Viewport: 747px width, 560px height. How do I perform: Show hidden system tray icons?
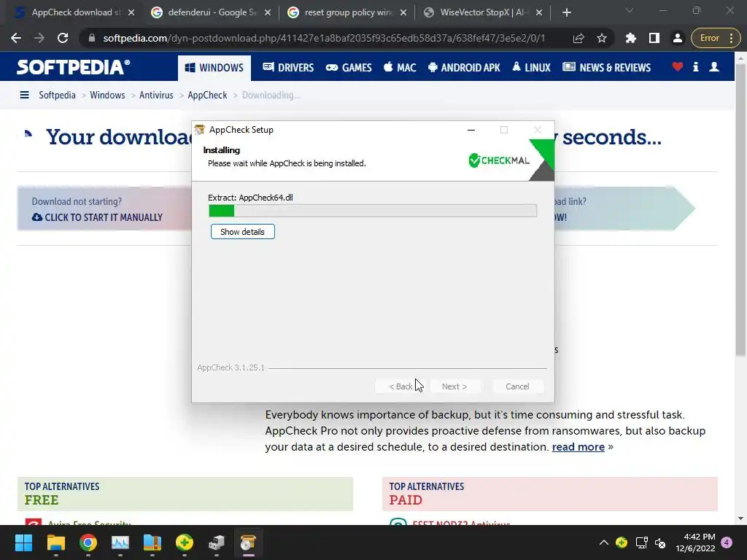pyautogui.click(x=603, y=542)
